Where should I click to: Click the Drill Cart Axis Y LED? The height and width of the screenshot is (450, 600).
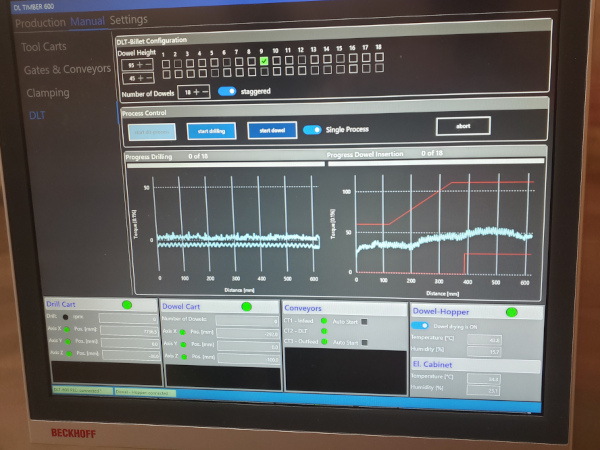pos(68,341)
